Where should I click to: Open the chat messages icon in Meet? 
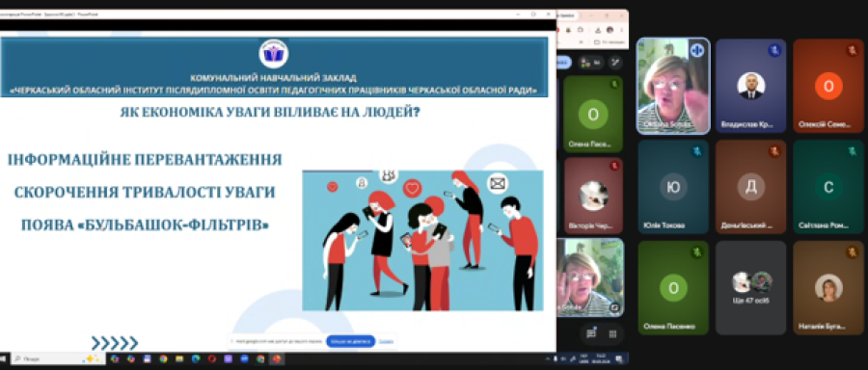pyautogui.click(x=590, y=333)
